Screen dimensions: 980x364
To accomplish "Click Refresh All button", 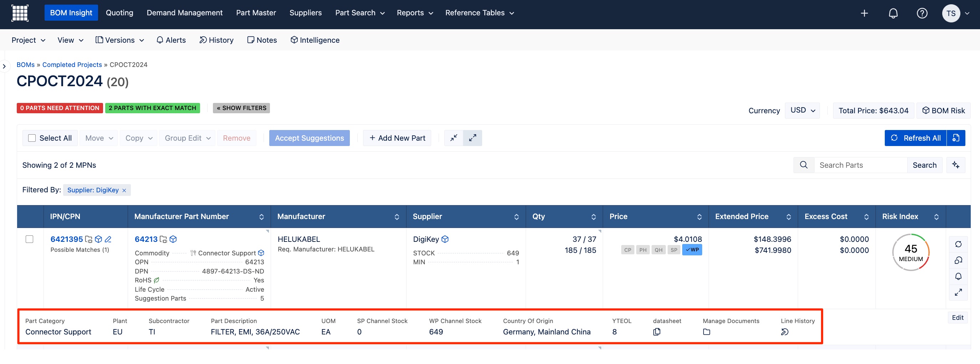I will (915, 138).
